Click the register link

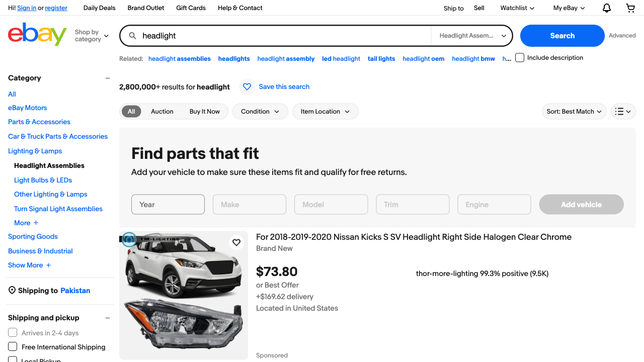pyautogui.click(x=56, y=8)
